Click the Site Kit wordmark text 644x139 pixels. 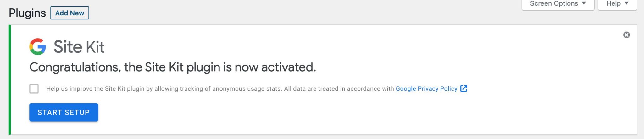tap(79, 47)
